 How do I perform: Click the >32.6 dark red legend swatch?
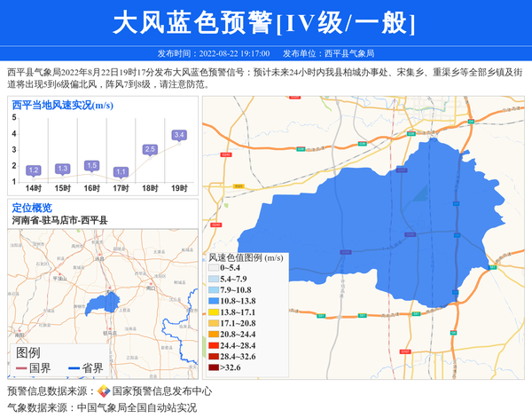tap(214, 367)
